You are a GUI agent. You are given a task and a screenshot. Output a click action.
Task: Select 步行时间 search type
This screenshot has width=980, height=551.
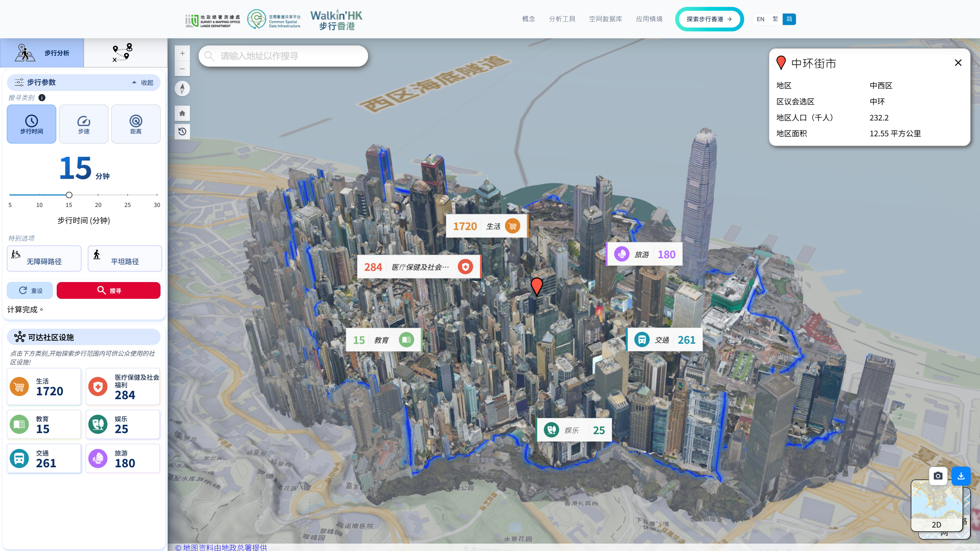click(x=32, y=124)
